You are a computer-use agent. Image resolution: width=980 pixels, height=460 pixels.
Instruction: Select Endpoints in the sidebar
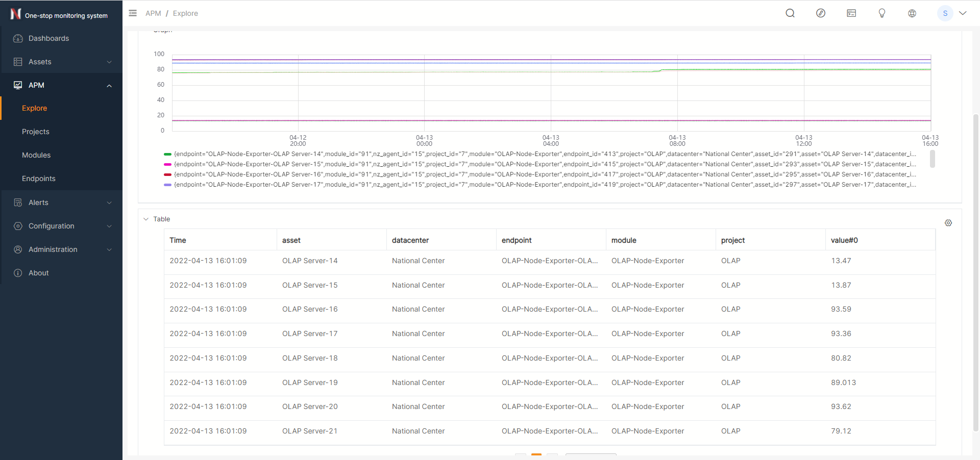39,178
